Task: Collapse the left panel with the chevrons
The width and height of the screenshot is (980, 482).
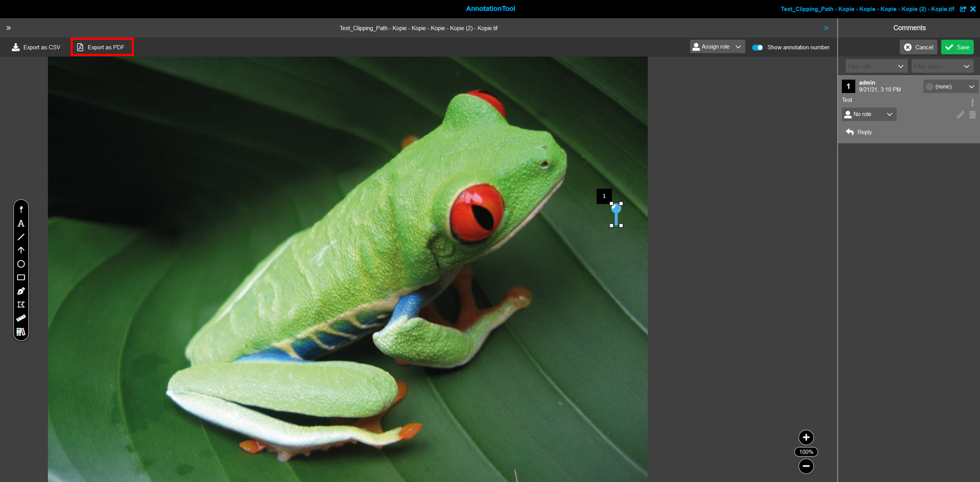Action: coord(8,28)
